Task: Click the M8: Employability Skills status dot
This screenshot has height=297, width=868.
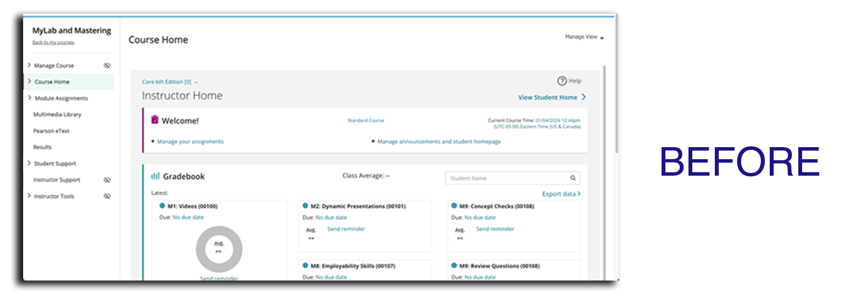Action: coord(305,266)
